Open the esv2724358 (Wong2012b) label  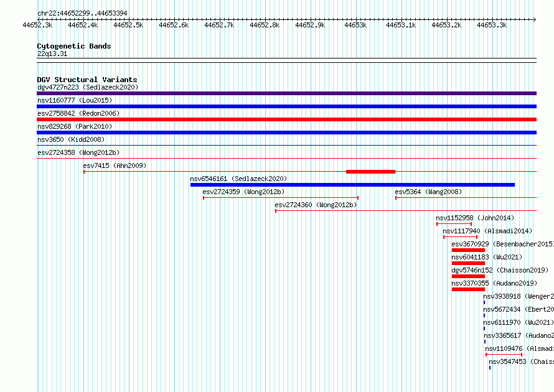point(78,152)
